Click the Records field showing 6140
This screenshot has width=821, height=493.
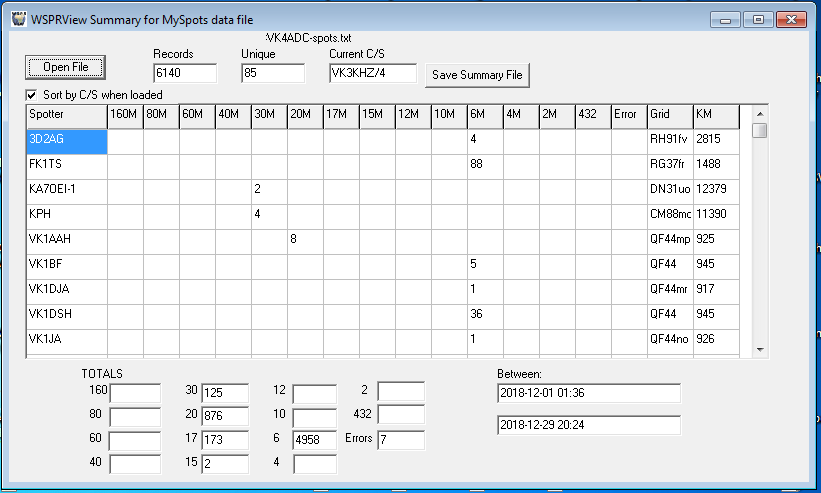(x=185, y=73)
